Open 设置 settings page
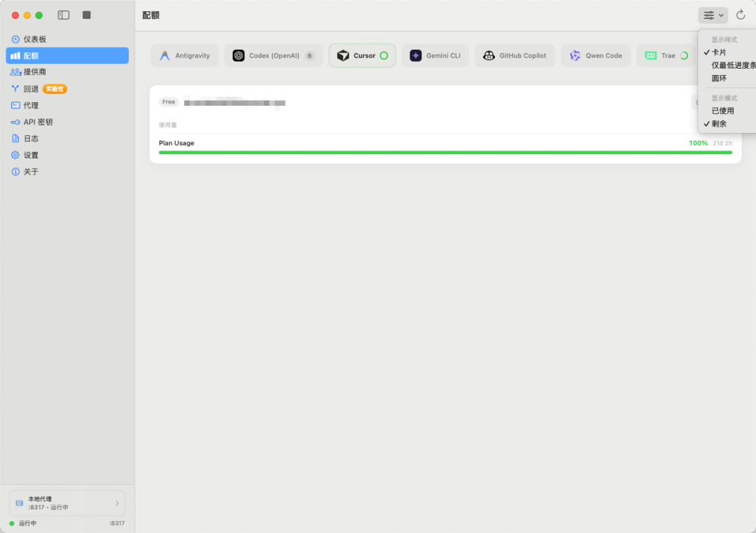 (x=31, y=155)
